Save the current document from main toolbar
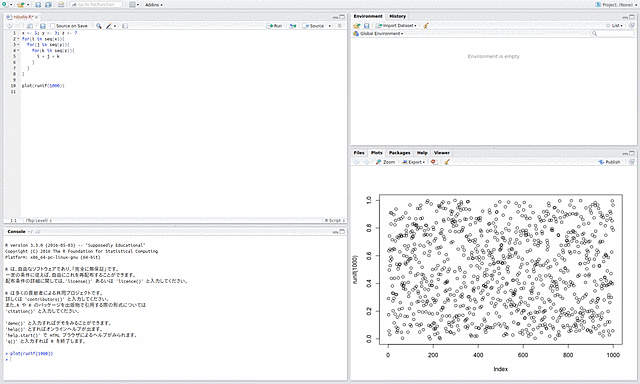This screenshot has width=640, height=384. coord(38,4)
